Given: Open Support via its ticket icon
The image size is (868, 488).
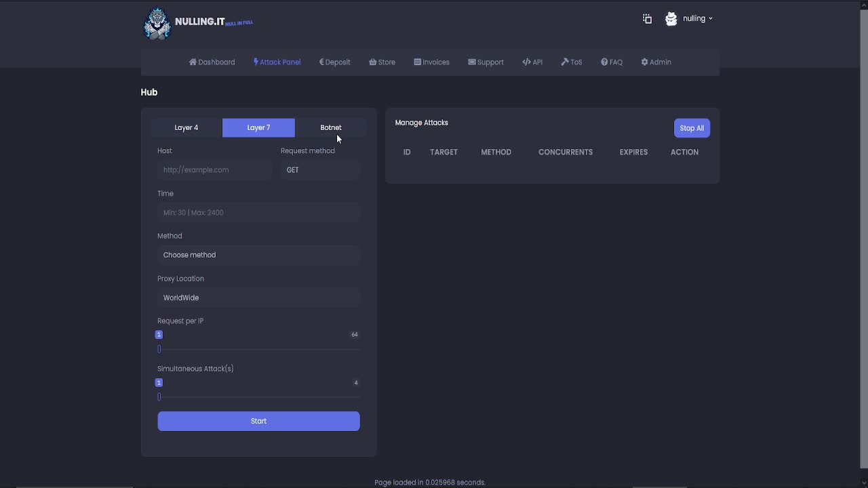Looking at the screenshot, I should [472, 62].
